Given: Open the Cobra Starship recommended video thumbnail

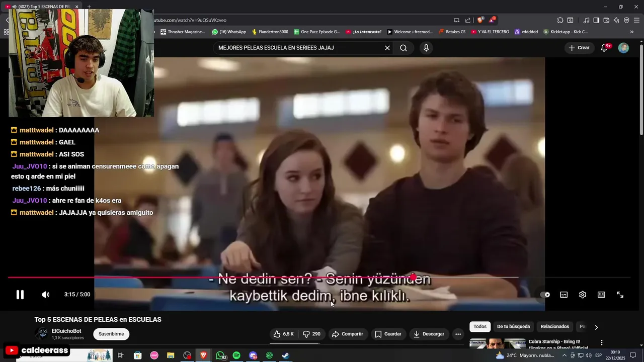Looking at the screenshot, I should [497, 344].
